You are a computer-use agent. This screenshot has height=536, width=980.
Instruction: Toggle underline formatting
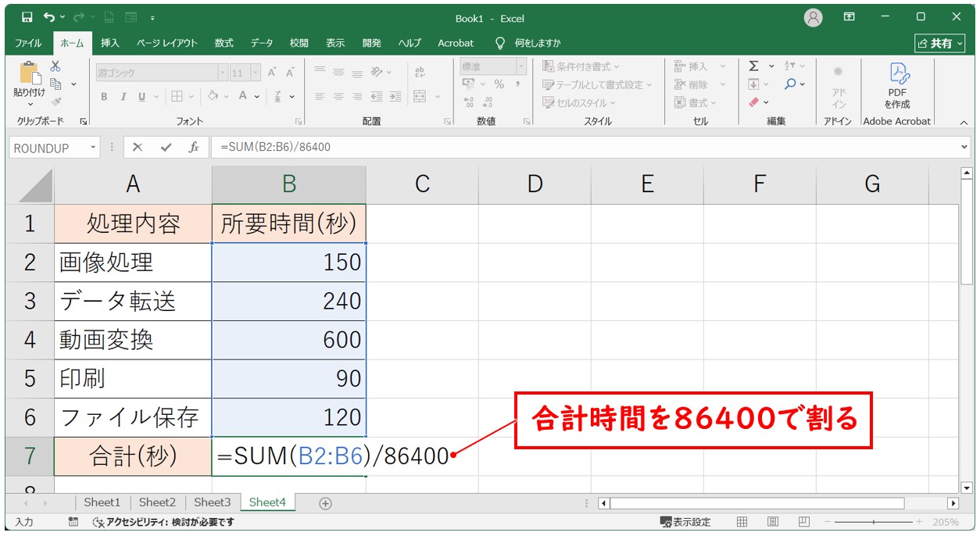[142, 97]
